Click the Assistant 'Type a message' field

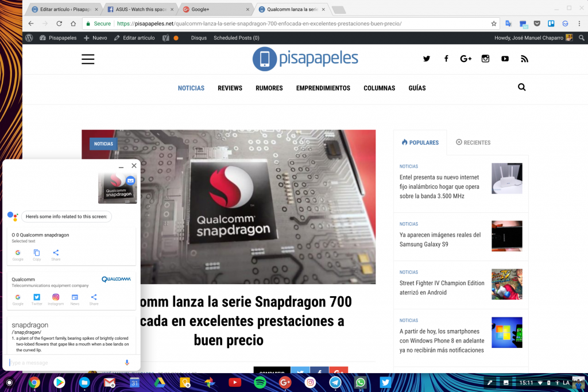click(65, 363)
